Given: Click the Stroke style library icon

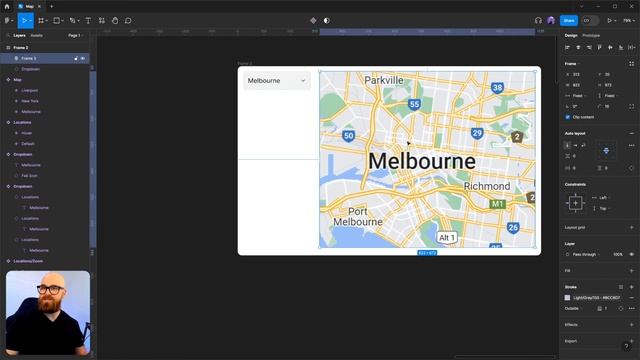Looking at the screenshot, I should [621, 287].
